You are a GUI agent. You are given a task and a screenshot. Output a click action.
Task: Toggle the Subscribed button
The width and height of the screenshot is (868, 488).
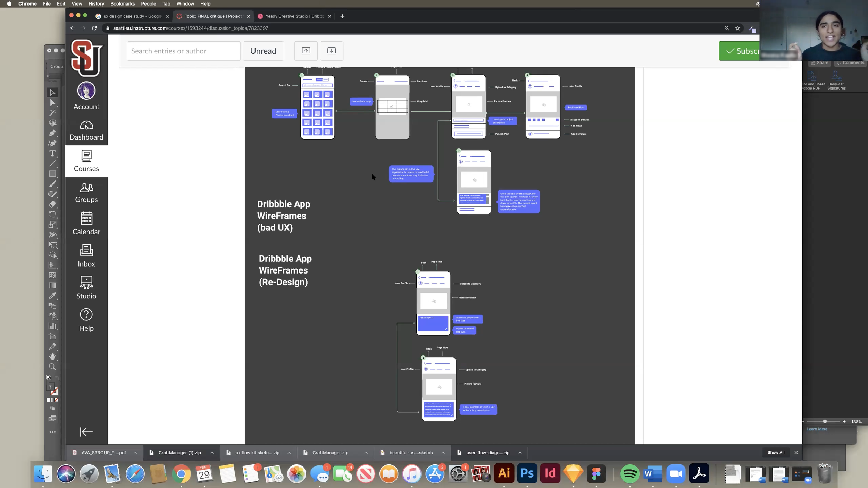click(x=740, y=51)
